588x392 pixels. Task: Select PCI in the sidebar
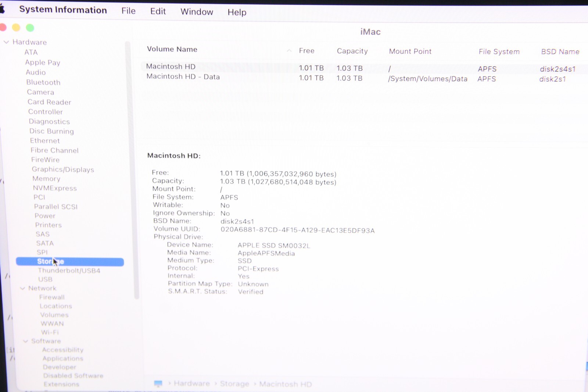click(39, 197)
